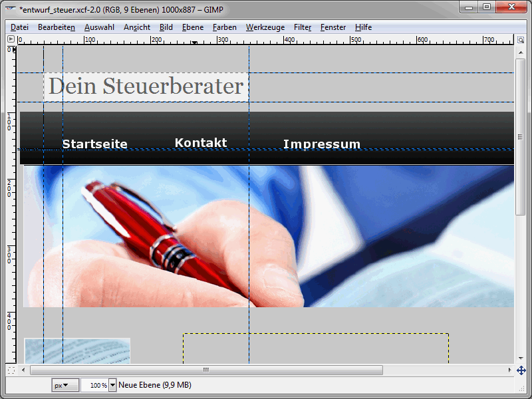Open the Auswahl menu
The height and width of the screenshot is (399, 532).
tap(99, 27)
